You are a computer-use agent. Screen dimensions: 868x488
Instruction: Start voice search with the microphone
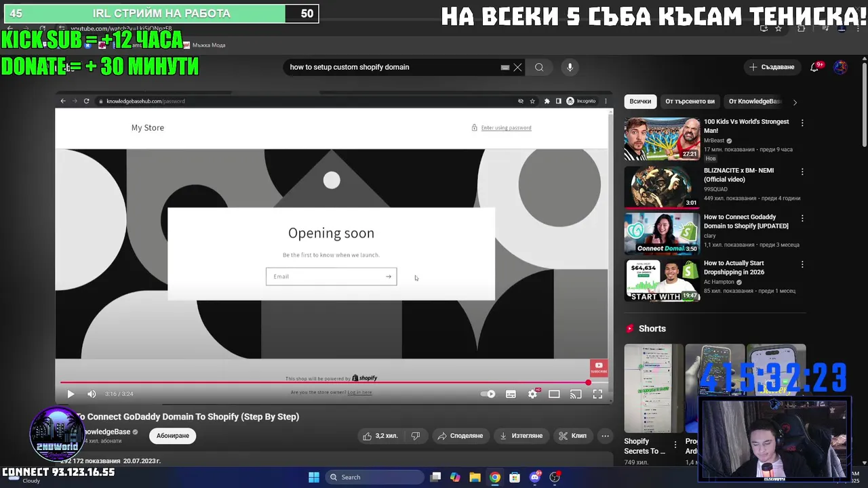570,67
